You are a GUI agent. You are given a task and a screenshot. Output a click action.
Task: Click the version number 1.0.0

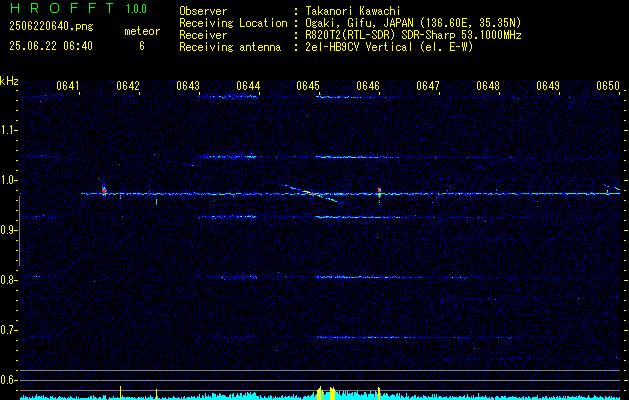tap(136, 9)
